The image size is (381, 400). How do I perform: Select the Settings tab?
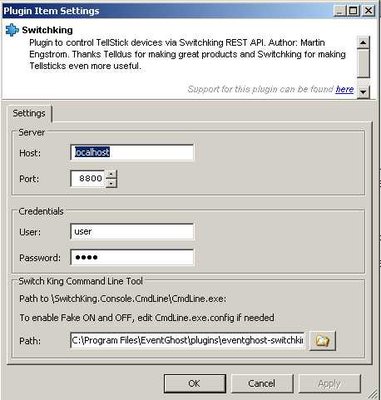pyautogui.click(x=29, y=113)
